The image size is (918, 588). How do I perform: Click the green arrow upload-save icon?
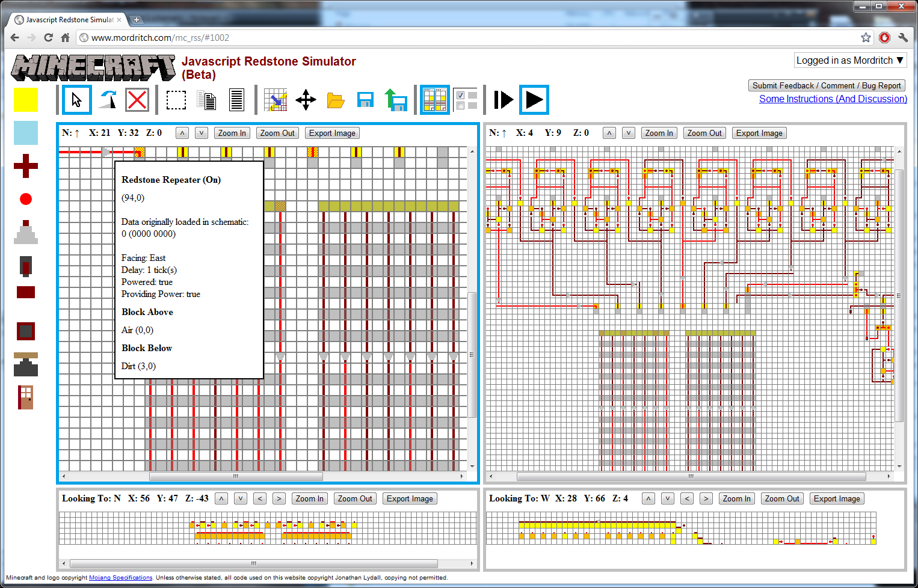(x=396, y=100)
